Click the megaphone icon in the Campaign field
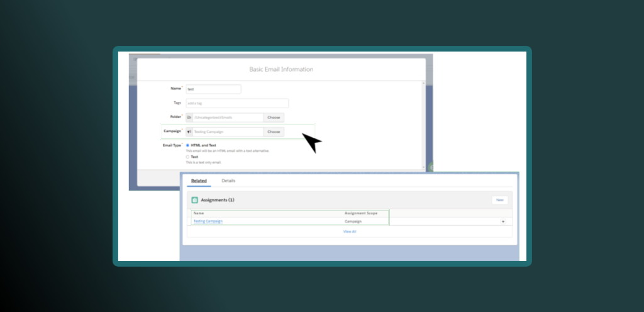The image size is (644, 312). point(189,132)
